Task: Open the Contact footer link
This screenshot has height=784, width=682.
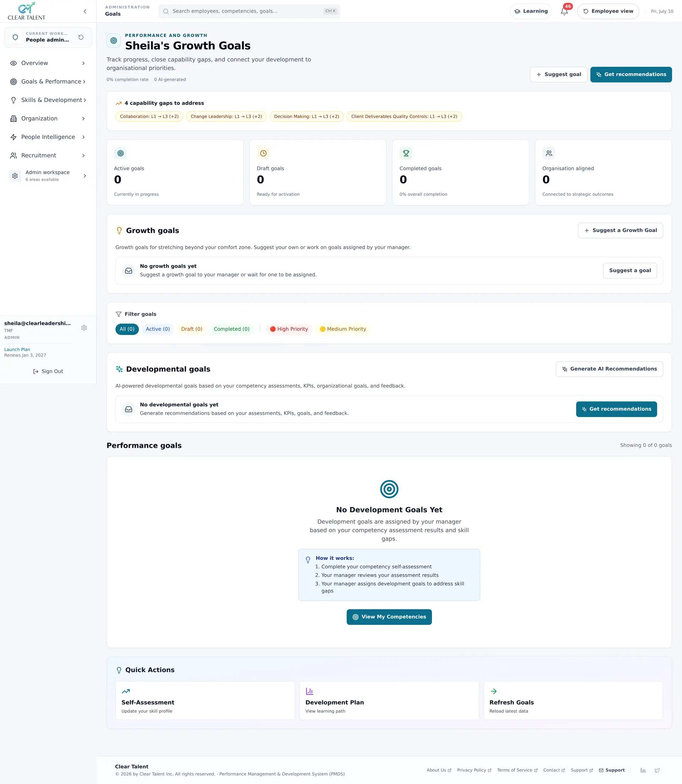Action: click(554, 770)
